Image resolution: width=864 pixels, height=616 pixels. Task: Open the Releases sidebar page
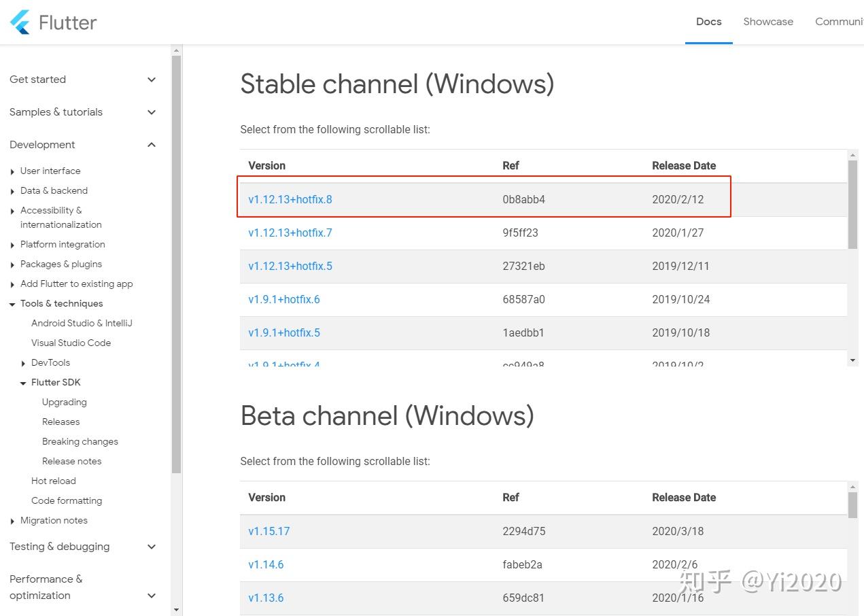coord(61,422)
